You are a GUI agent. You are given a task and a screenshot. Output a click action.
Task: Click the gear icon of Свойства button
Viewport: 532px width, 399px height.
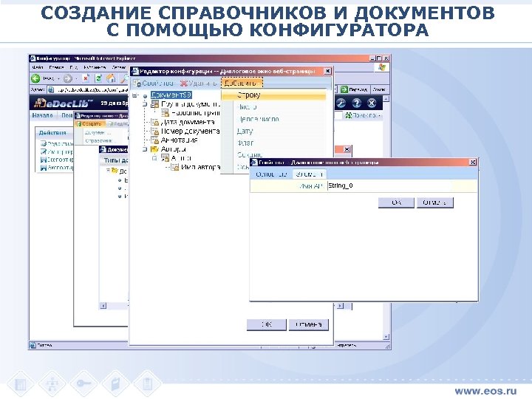[137, 83]
